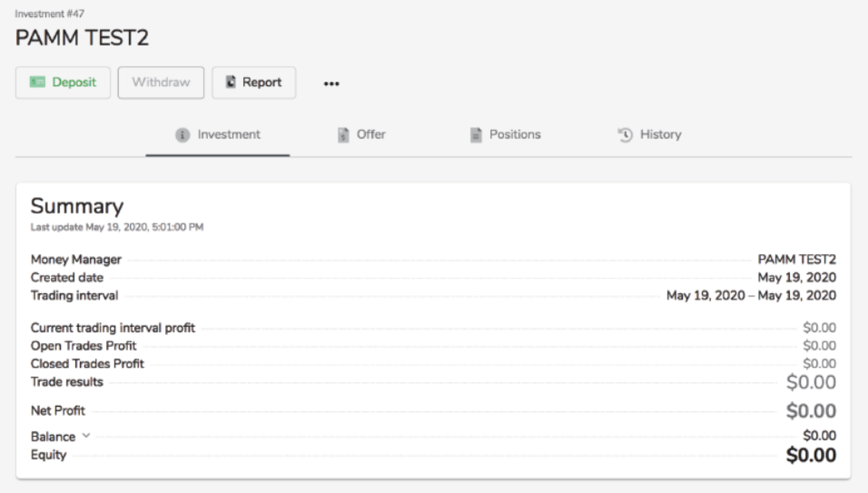Image resolution: width=868 pixels, height=493 pixels.
Task: Open the Report button label
Action: (262, 82)
